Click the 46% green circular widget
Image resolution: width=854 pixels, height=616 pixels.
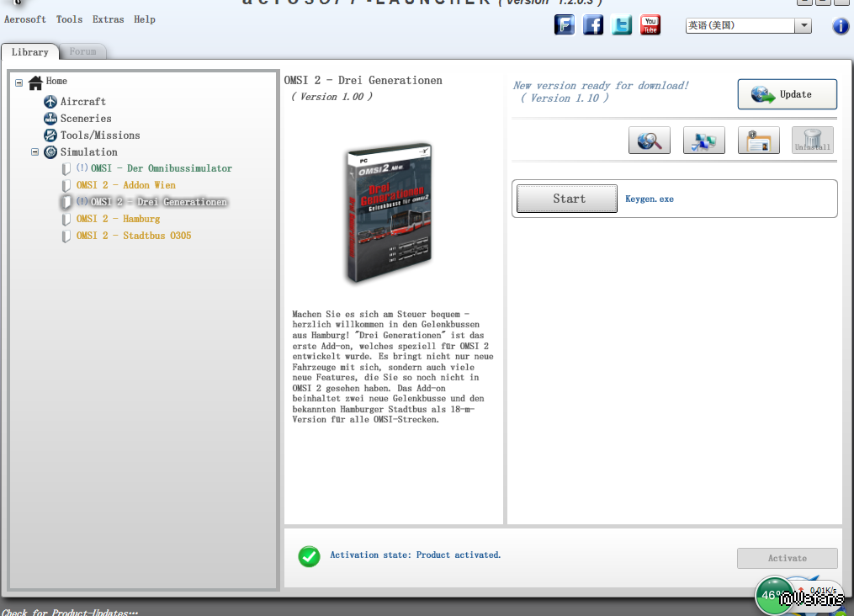coord(774,595)
